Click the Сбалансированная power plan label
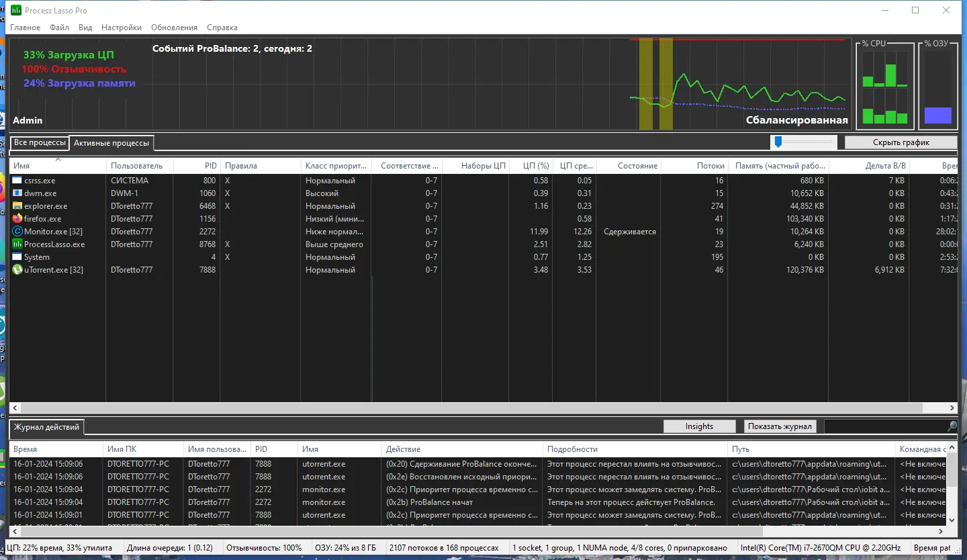 797,121
